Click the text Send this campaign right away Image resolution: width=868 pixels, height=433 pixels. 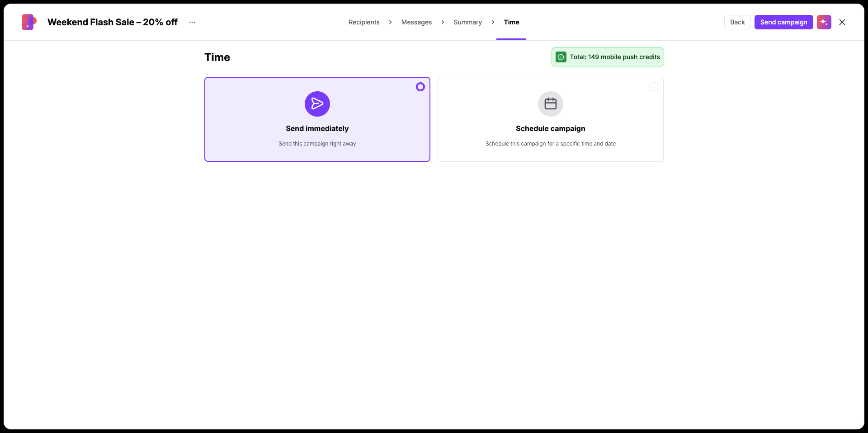pos(317,144)
